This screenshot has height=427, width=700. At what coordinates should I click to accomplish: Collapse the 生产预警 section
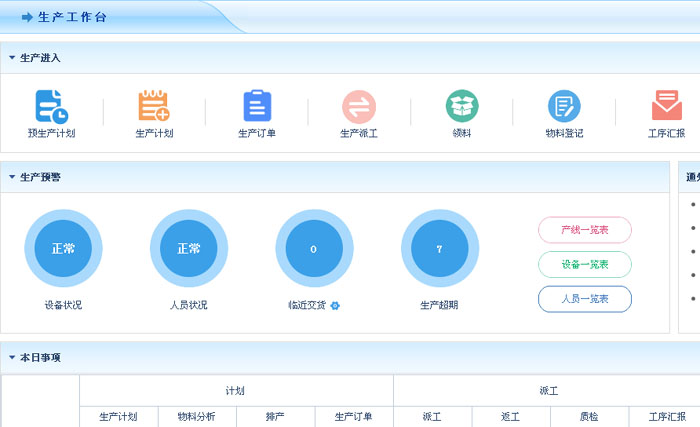(12, 177)
